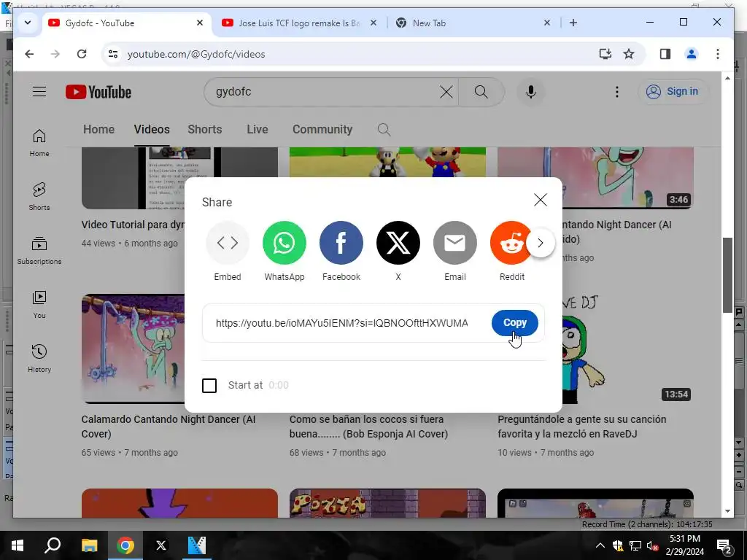Viewport: 747px width, 560px height.
Task: Open Chrome profile menu
Action: pyautogui.click(x=692, y=54)
